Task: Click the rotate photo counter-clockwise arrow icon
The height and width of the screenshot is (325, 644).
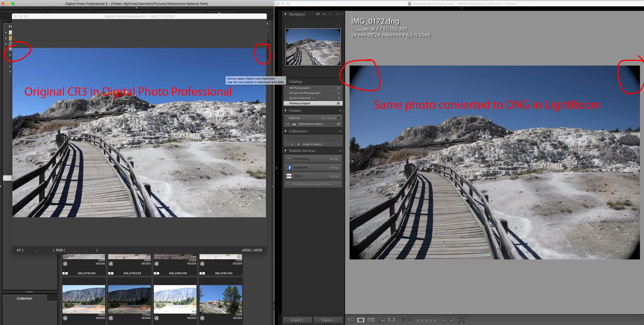Action: (444, 320)
